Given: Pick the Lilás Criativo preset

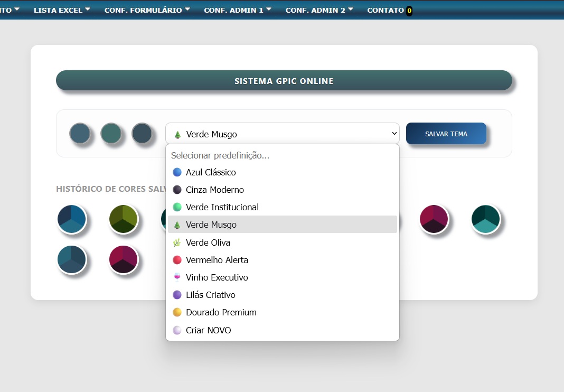Looking at the screenshot, I should (210, 295).
